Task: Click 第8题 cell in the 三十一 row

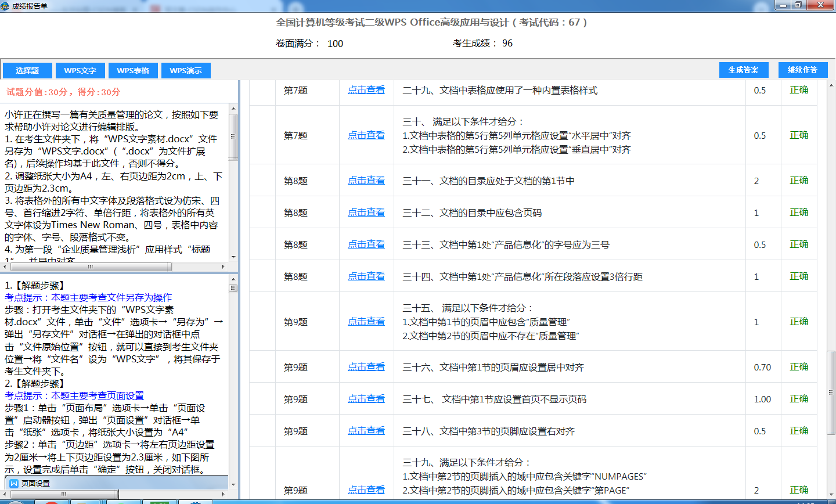Action: pos(296,181)
